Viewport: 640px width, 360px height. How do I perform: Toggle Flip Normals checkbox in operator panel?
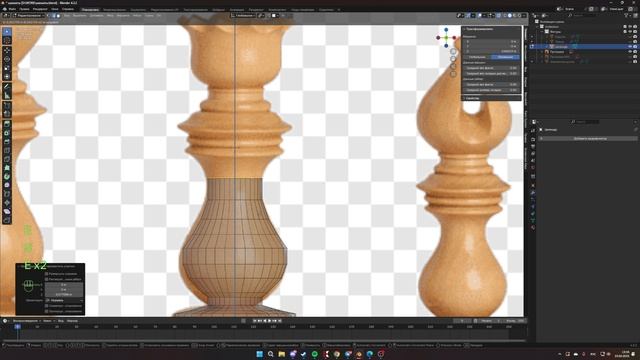click(x=47, y=274)
